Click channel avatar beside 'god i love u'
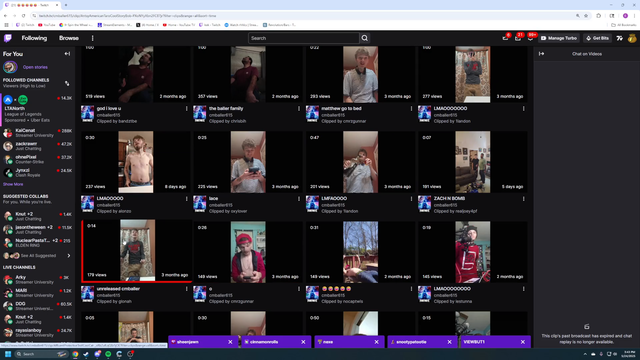This screenshot has height=360, width=640. [87, 114]
